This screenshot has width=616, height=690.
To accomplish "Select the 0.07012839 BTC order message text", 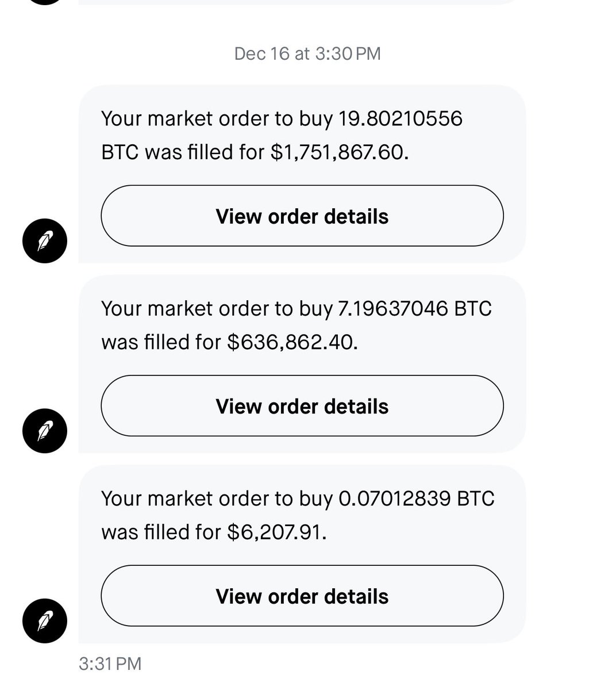I will coord(298,515).
